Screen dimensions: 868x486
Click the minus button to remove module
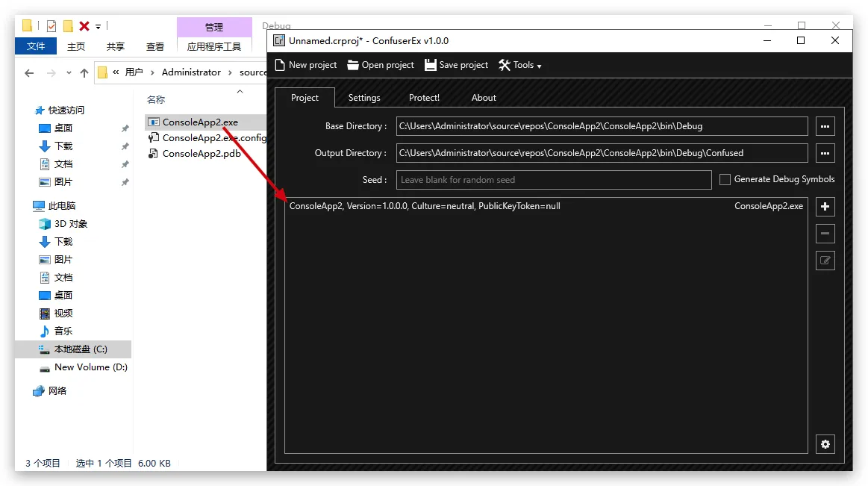click(x=825, y=234)
